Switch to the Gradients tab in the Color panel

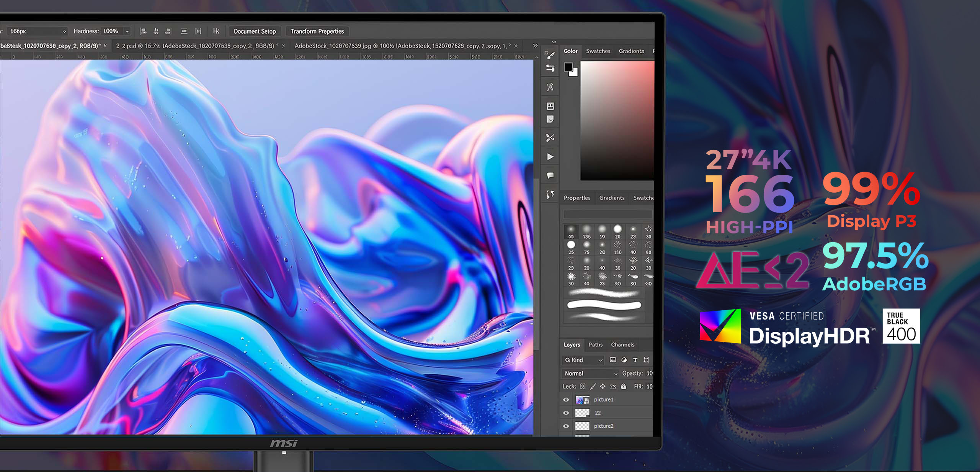[631, 51]
